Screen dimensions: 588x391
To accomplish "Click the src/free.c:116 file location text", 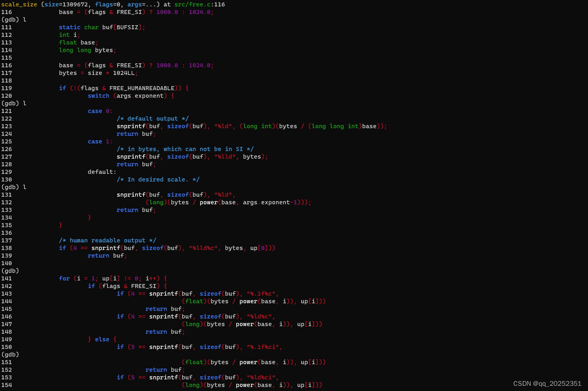I will coord(199,4).
